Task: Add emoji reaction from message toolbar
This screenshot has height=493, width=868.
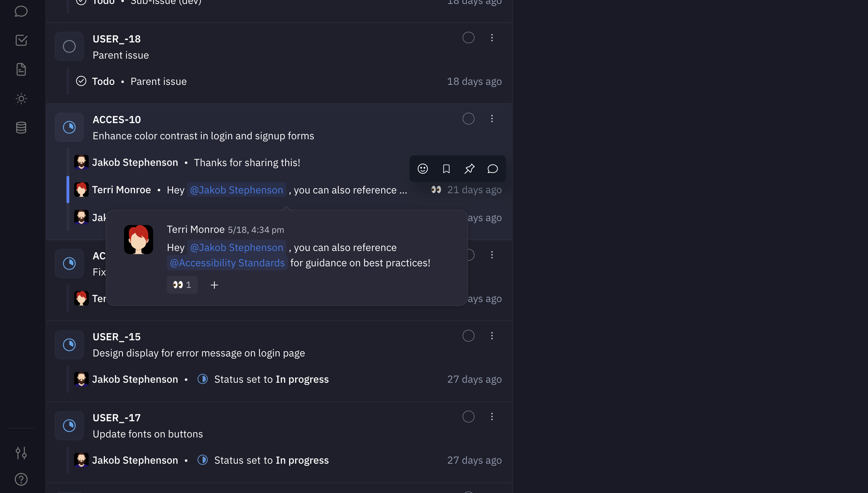Action: (x=423, y=169)
